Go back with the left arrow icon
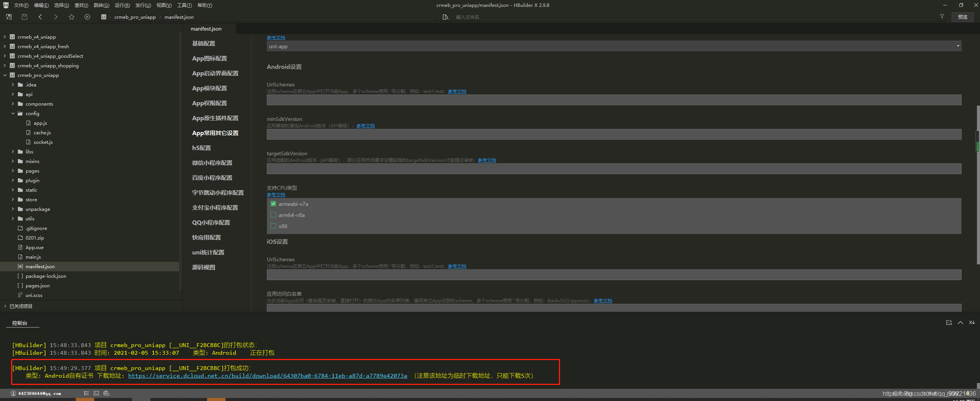The width and height of the screenshot is (980, 401). [40, 17]
